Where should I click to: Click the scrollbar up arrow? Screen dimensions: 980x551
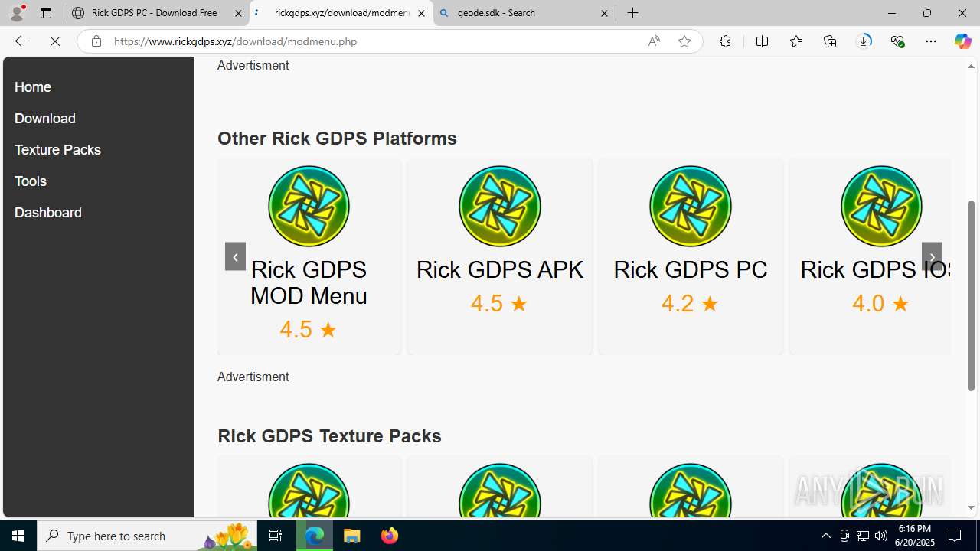(x=972, y=67)
